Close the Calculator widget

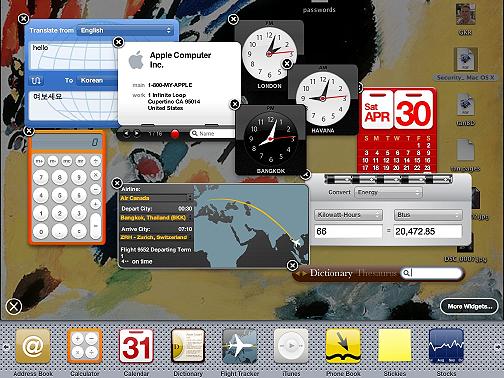point(29,131)
